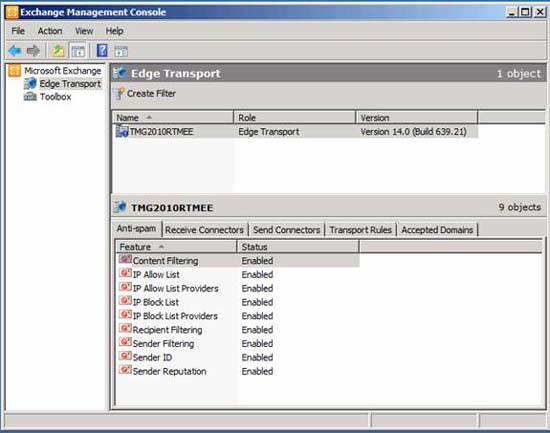Toggle the Show/Hide Console Tree icon
550x433 pixels.
(x=78, y=51)
